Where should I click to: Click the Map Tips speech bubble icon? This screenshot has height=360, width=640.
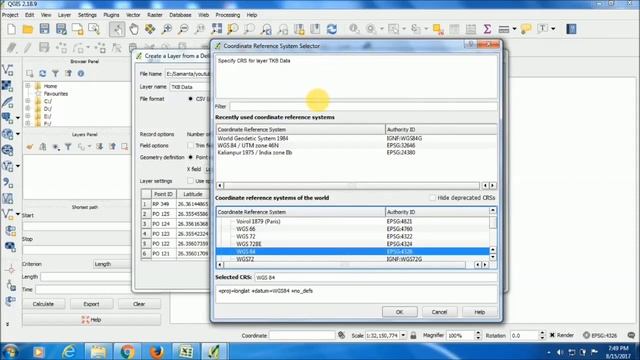pos(526,29)
